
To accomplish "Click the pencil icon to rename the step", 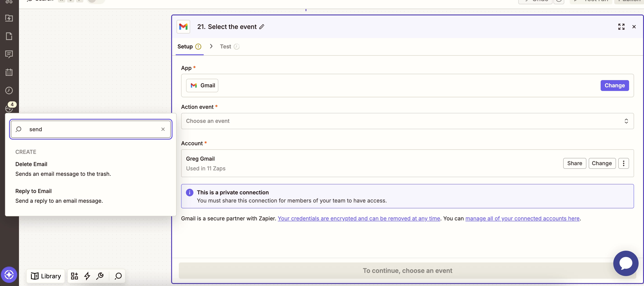I will coord(261,27).
